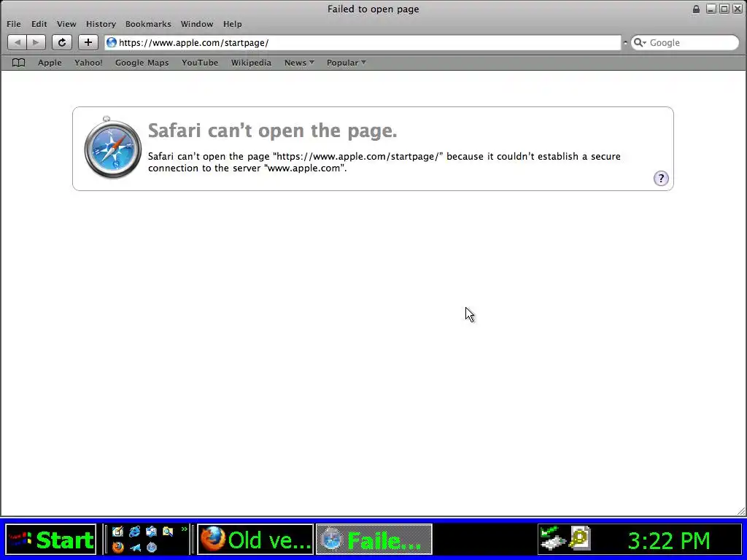Open the Apple bookmark link
The image size is (747, 560).
point(50,63)
